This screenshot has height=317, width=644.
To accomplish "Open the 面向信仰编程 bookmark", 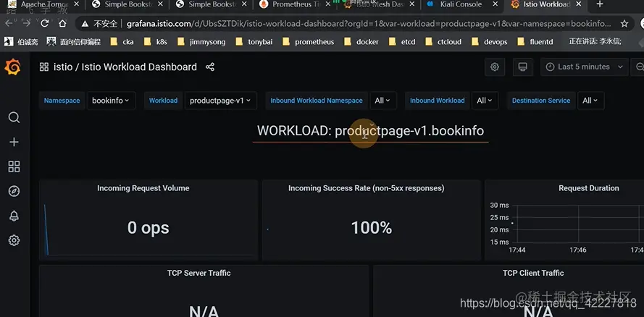I will [73, 42].
